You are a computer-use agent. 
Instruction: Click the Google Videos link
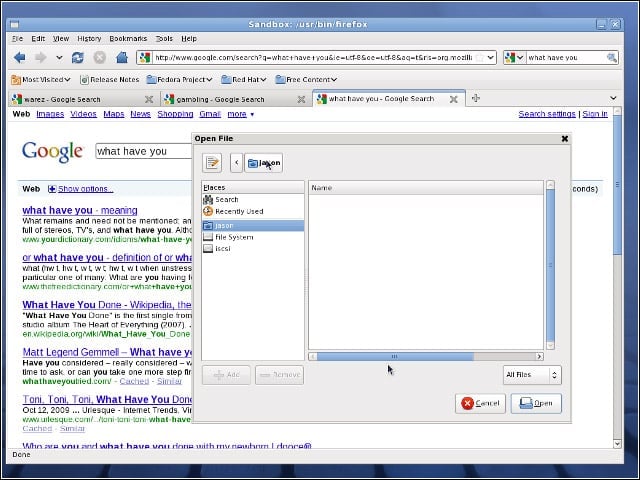click(83, 114)
